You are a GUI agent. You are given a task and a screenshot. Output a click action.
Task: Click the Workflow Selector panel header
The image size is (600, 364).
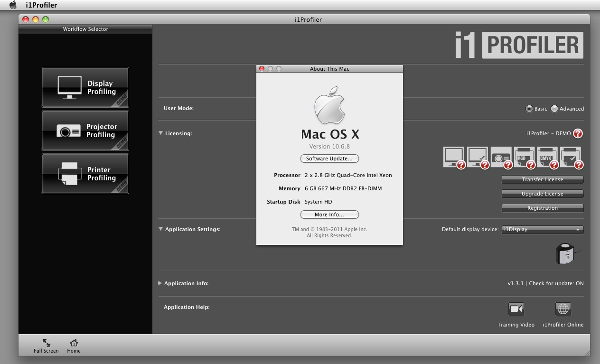point(85,29)
